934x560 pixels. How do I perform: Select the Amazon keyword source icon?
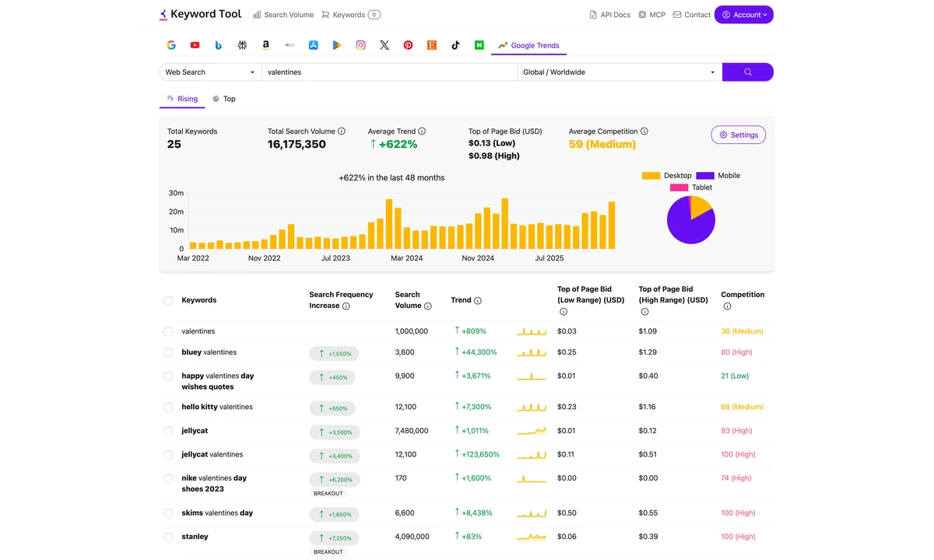(x=266, y=45)
